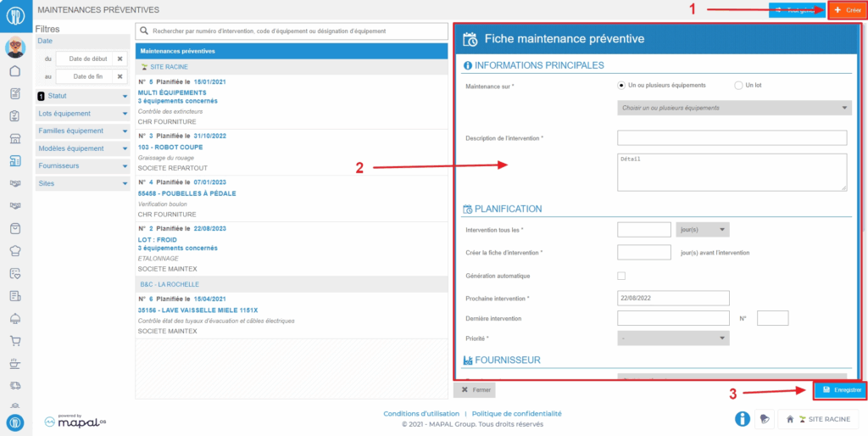Clear the start date filter with the X
This screenshot has height=436, width=868.
[x=120, y=59]
